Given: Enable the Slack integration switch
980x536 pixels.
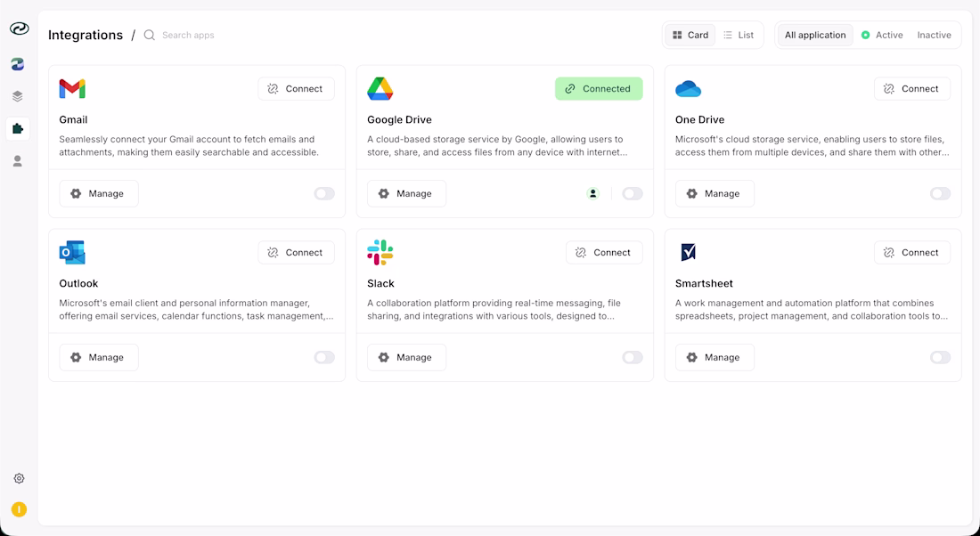Looking at the screenshot, I should pyautogui.click(x=633, y=357).
